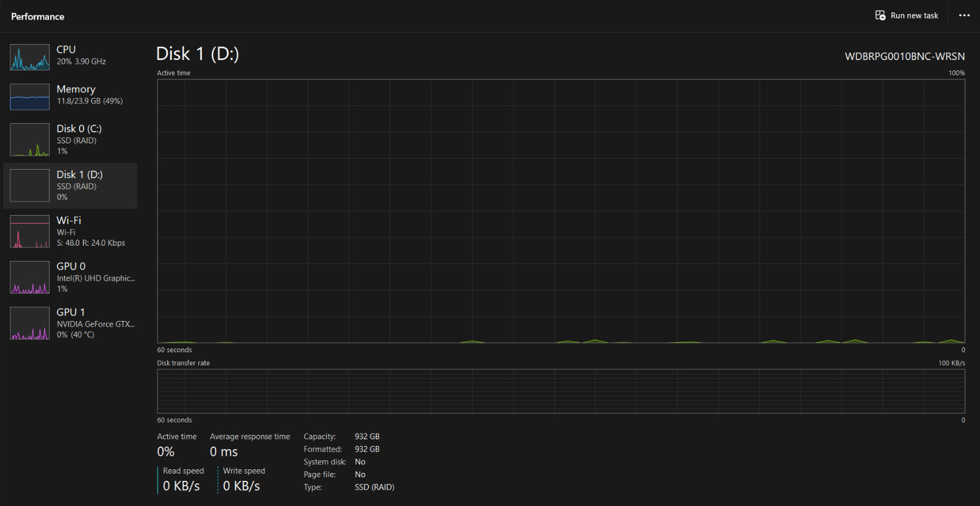Click the Average response time label
The width and height of the screenshot is (980, 506).
(x=250, y=437)
